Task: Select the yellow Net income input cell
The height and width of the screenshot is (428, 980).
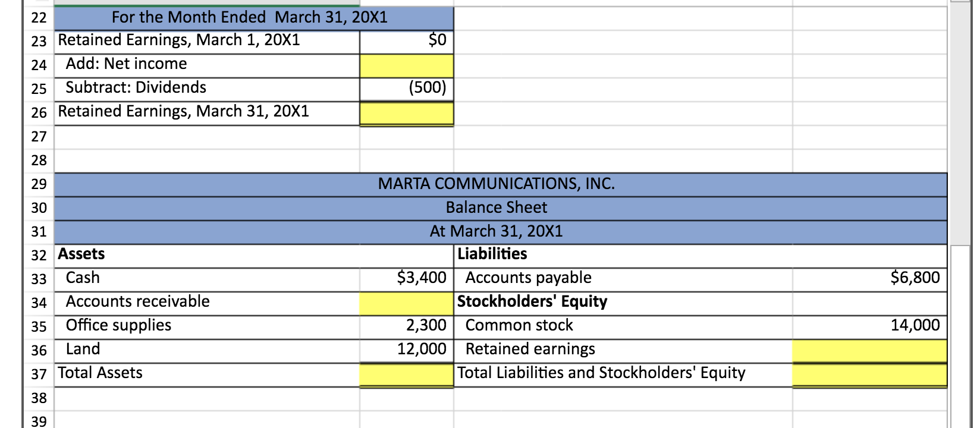Action: (407, 66)
